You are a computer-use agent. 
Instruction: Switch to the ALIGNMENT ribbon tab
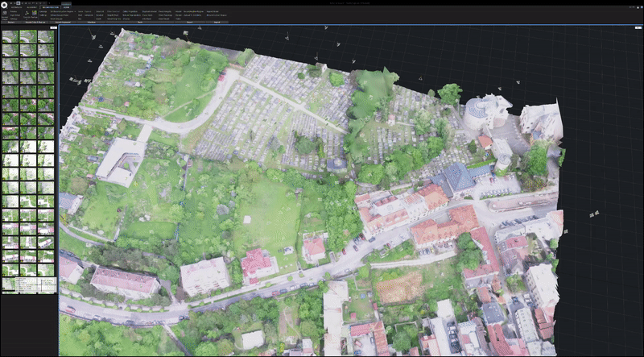31,7
